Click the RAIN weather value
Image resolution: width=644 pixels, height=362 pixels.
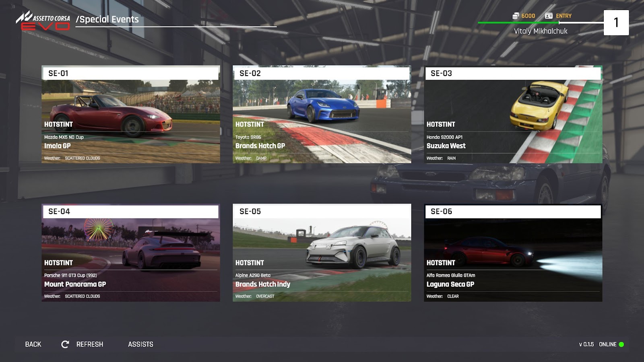[452, 158]
